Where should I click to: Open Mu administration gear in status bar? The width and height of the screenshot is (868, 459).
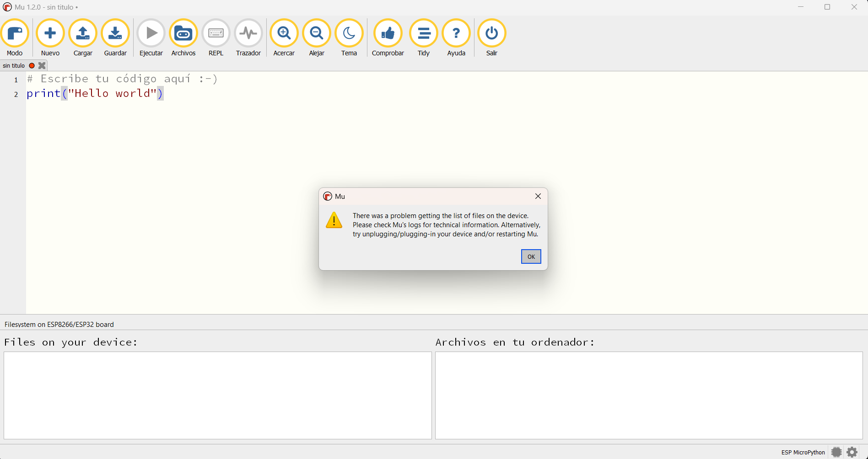[x=852, y=452]
